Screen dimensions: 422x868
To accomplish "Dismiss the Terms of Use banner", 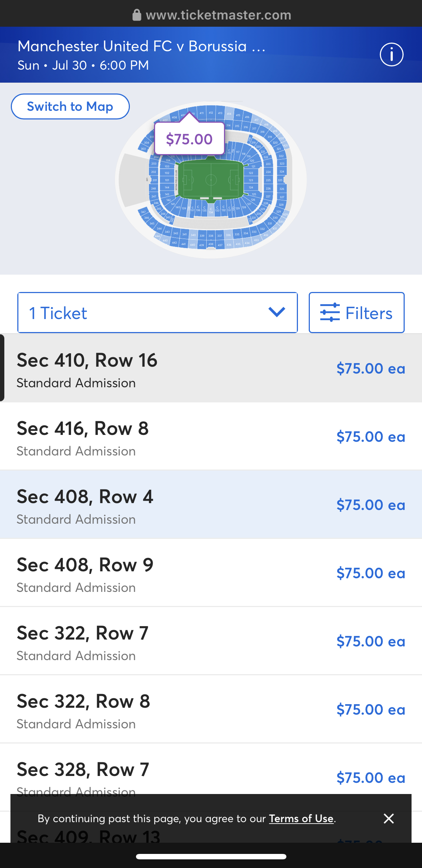I will coord(388,818).
